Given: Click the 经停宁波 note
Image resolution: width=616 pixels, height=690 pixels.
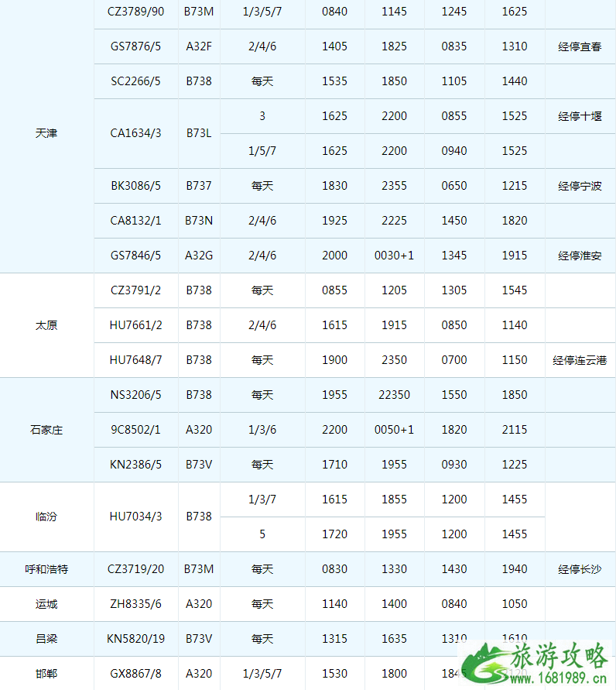Looking at the screenshot, I should (x=580, y=186).
